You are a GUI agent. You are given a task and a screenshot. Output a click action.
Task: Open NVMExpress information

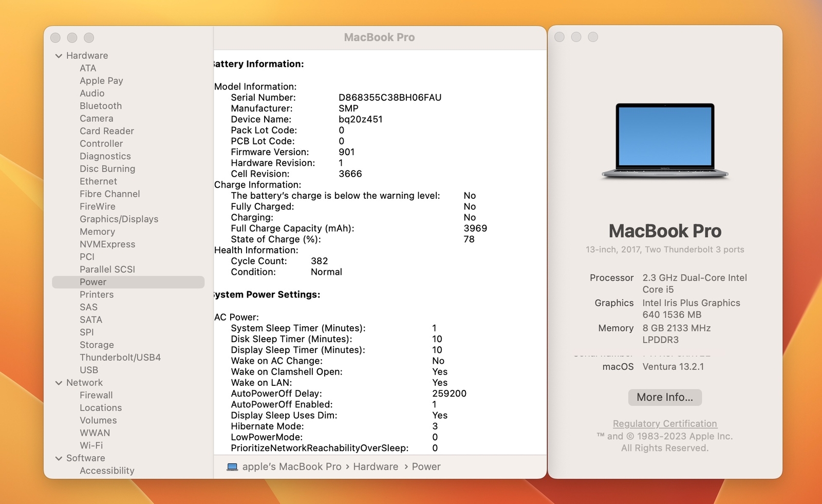pyautogui.click(x=107, y=245)
